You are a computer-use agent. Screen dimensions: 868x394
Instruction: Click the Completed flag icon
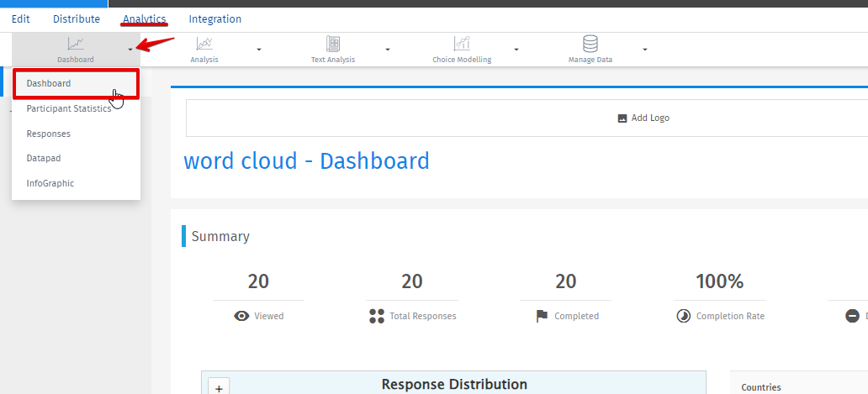pyautogui.click(x=542, y=316)
